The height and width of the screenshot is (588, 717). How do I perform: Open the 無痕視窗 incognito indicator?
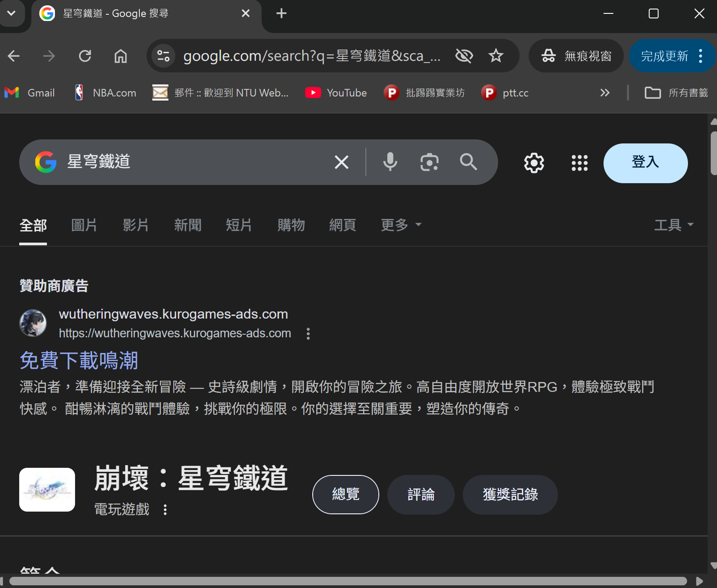(576, 56)
